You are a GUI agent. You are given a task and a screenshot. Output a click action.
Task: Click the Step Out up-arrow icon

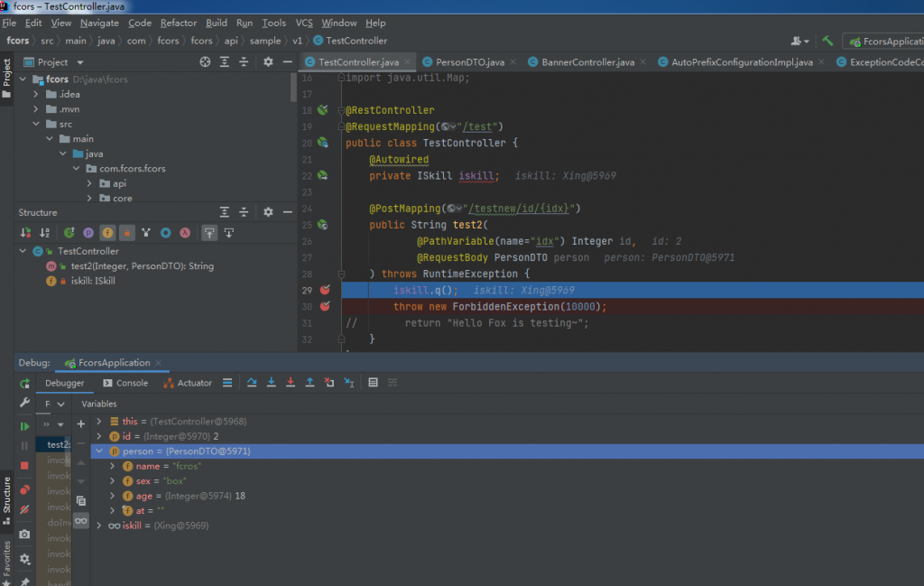point(310,383)
